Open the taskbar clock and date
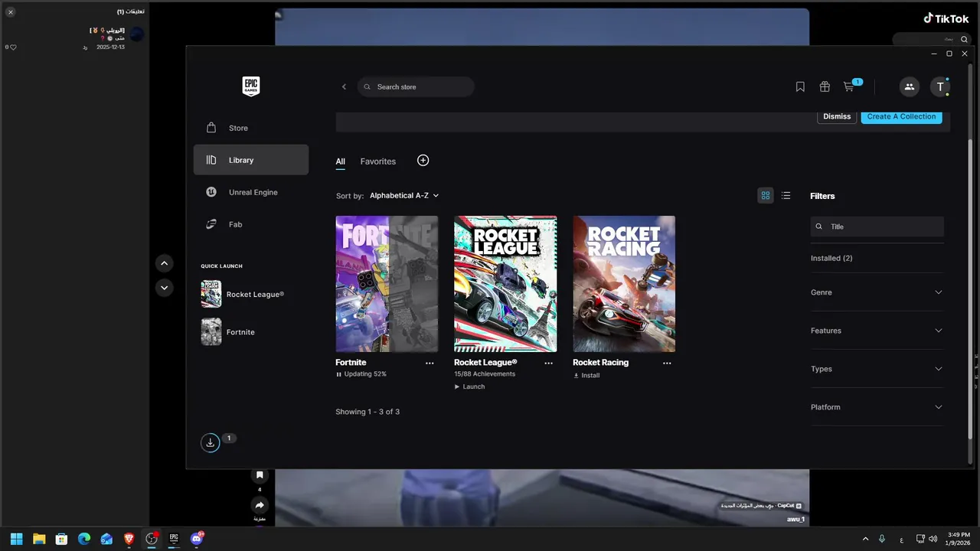980x551 pixels. click(958, 539)
